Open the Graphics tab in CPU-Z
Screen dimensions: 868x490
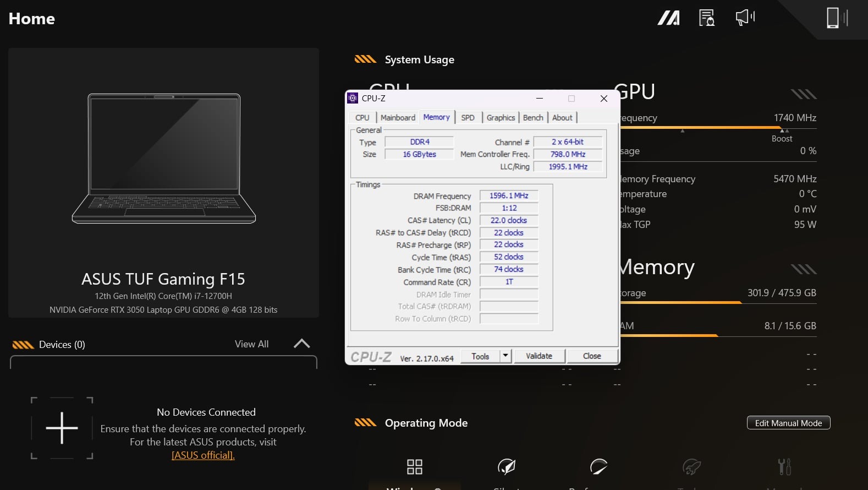[x=501, y=118]
